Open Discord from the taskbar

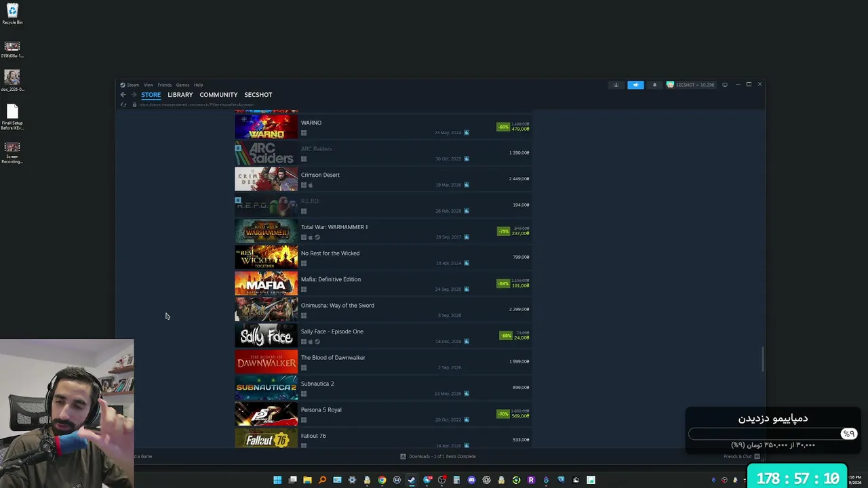(471, 480)
